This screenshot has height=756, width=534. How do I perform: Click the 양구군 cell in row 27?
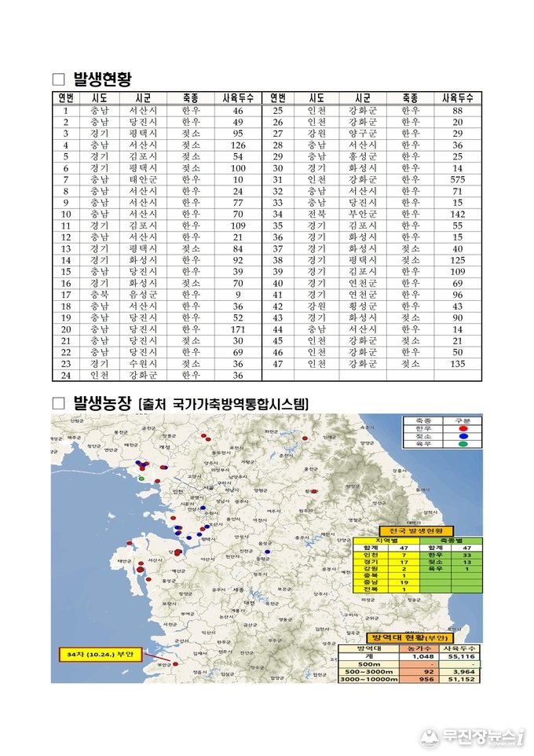[x=363, y=134]
